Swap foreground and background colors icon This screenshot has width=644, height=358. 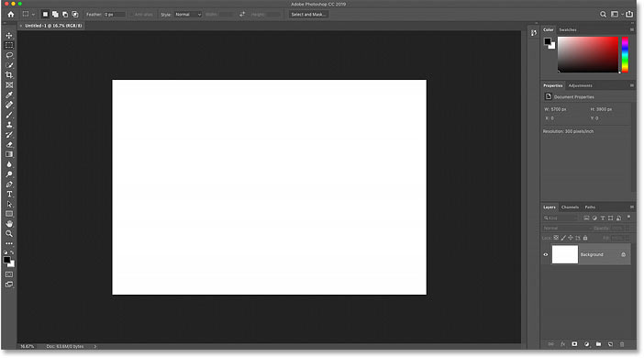tap(12, 252)
